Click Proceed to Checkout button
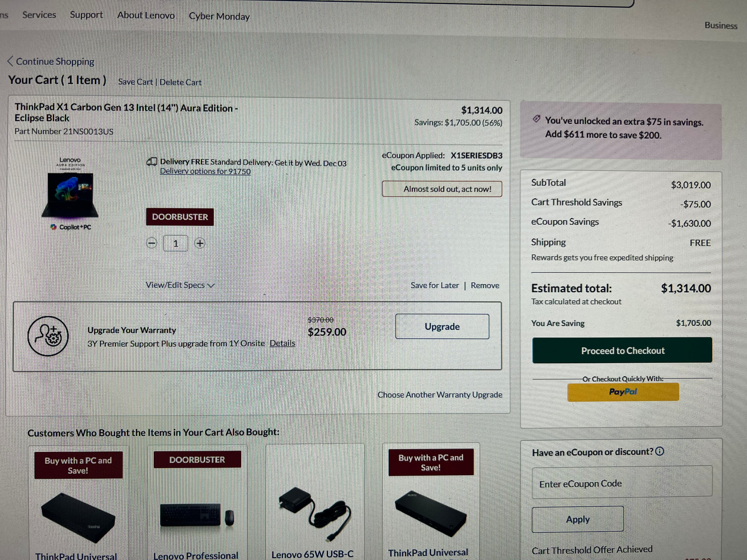 pos(622,350)
